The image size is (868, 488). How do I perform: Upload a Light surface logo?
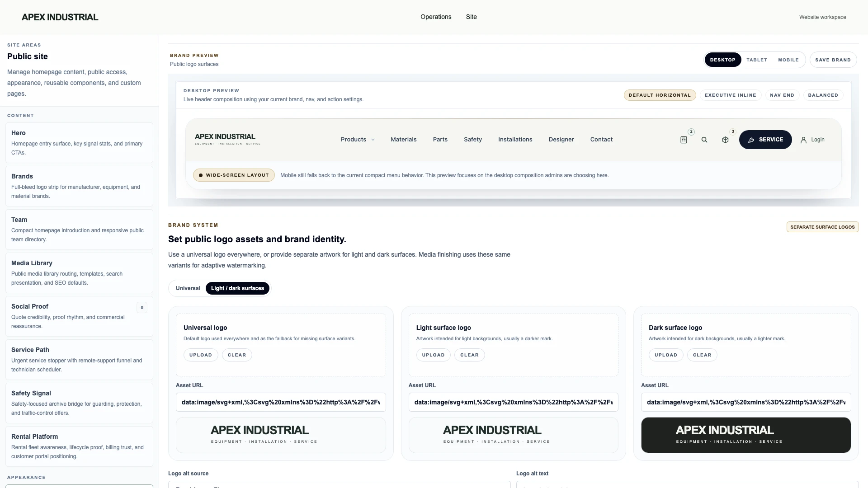tap(433, 355)
